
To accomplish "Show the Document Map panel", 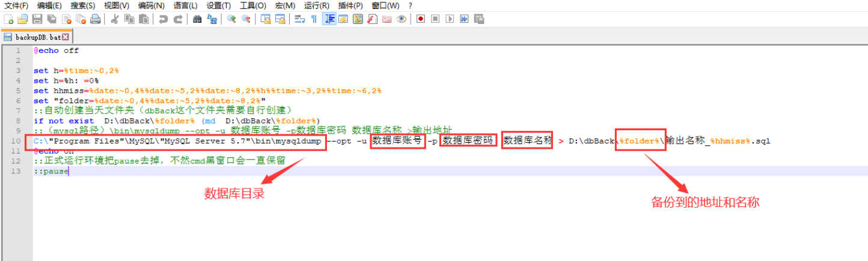I will point(358,19).
